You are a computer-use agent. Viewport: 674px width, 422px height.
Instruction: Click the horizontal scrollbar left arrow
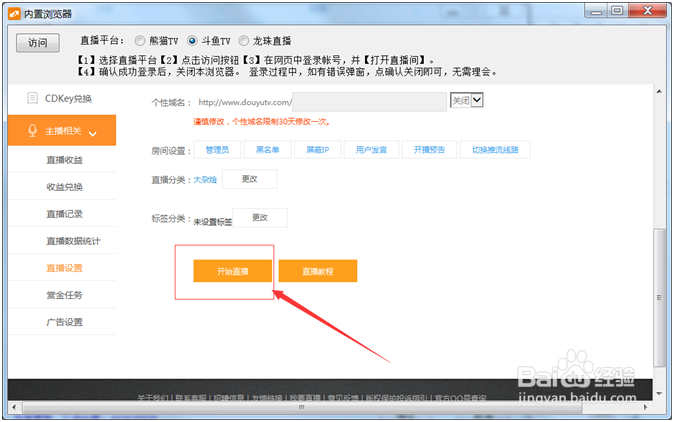(x=14, y=407)
